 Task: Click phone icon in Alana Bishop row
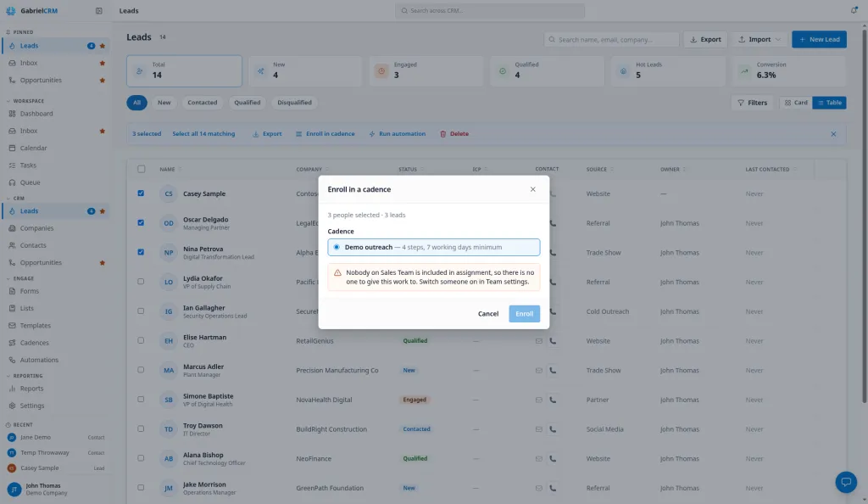tap(553, 458)
